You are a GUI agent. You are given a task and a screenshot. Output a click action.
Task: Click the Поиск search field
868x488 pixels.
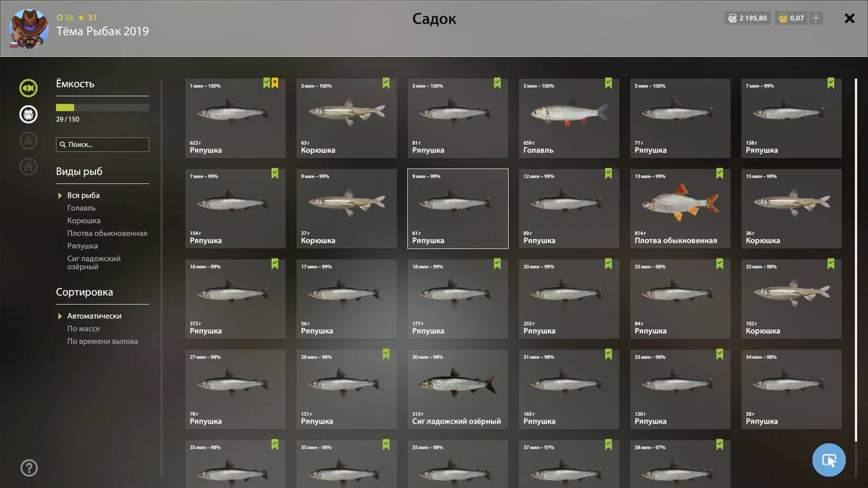click(x=102, y=144)
